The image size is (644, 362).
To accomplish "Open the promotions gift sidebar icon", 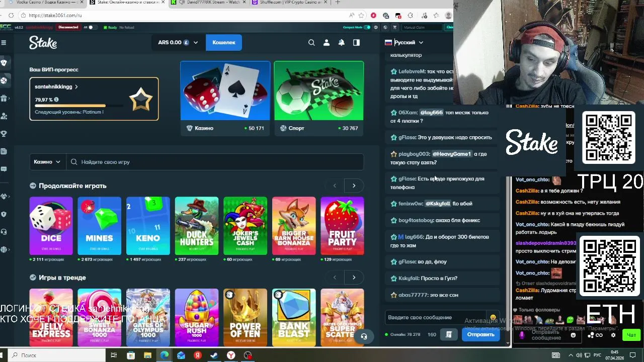I will [x=4, y=98].
